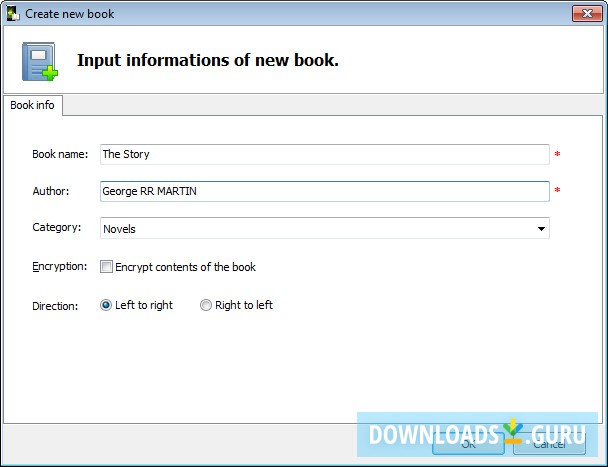Confirm with the OK button
Viewport: 608px width, 467px height.
[x=468, y=444]
